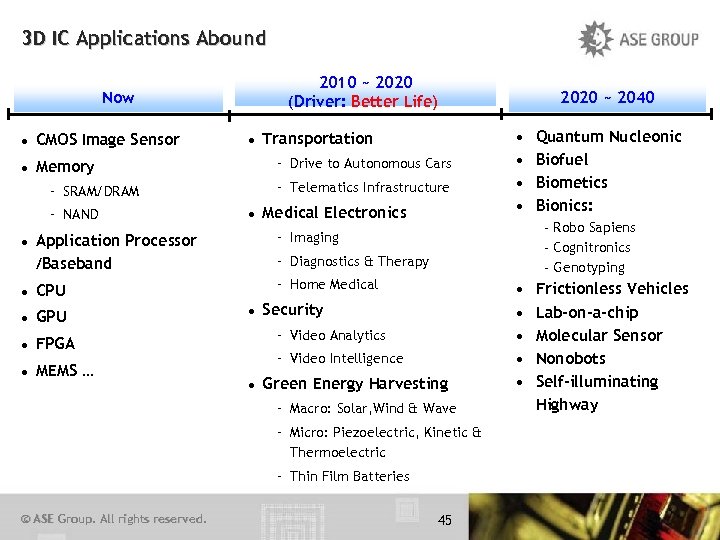The image size is (720, 540).
Task: Select the 'Thin Film Batteries' sub-item
Action: pos(349,477)
